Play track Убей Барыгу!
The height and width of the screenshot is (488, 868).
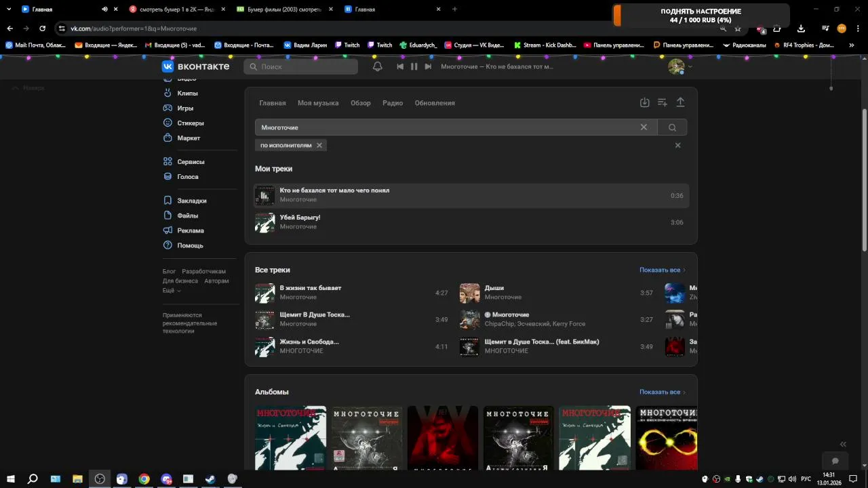(471, 222)
